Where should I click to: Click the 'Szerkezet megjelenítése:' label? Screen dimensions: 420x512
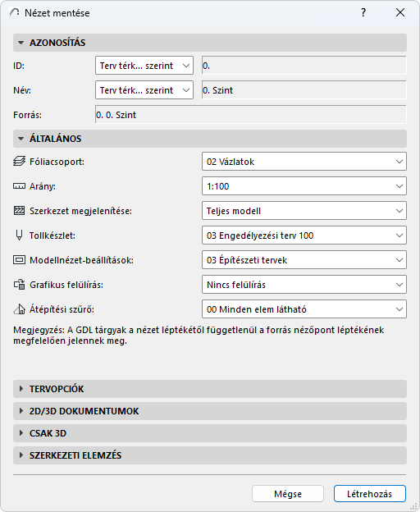point(80,211)
